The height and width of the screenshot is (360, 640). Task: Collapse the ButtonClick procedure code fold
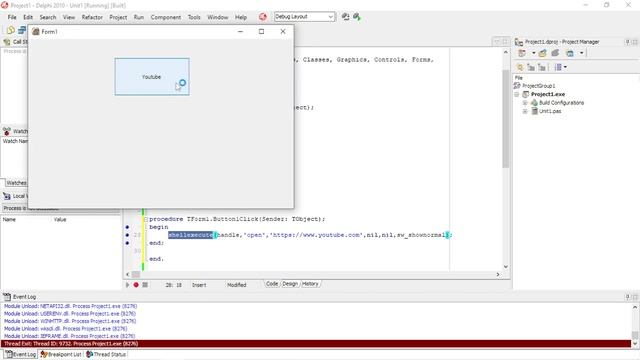[x=146, y=219]
